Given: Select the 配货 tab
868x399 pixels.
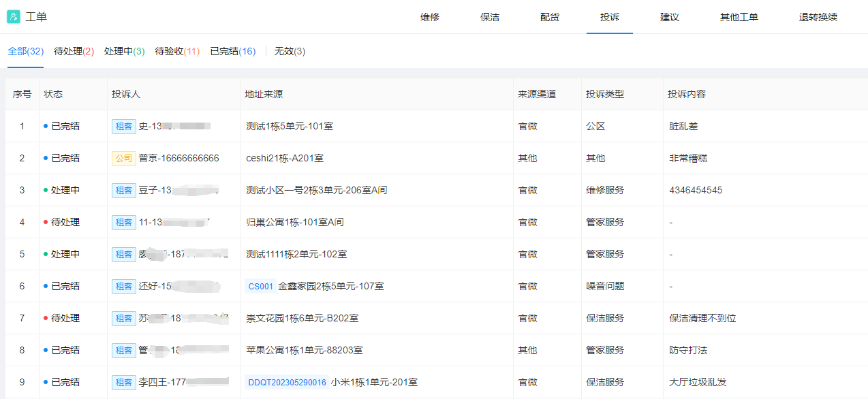Looking at the screenshot, I should tap(550, 17).
